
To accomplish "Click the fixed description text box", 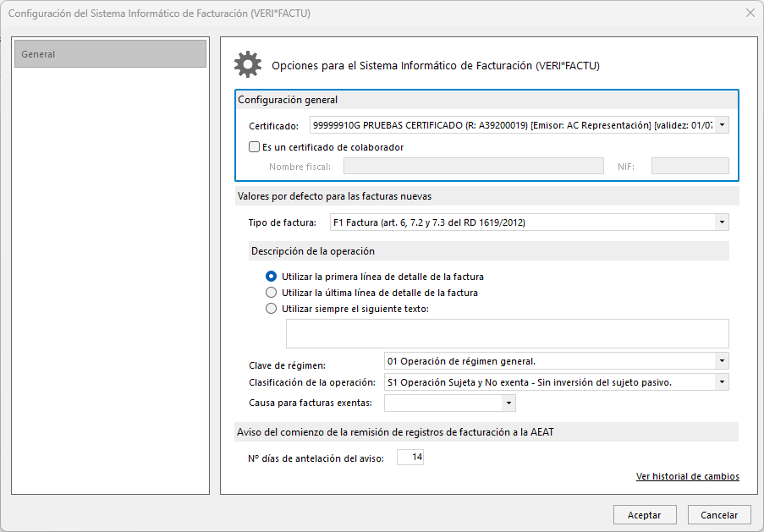I will tap(508, 334).
